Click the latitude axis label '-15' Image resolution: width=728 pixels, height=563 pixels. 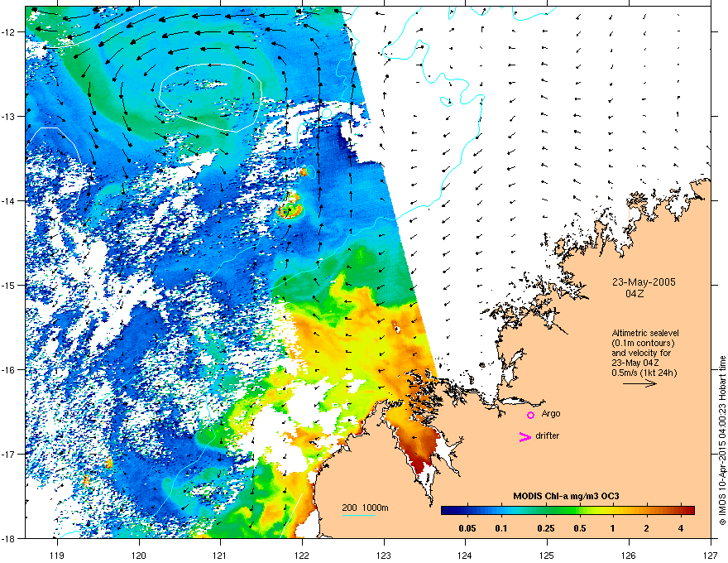[x=8, y=285]
